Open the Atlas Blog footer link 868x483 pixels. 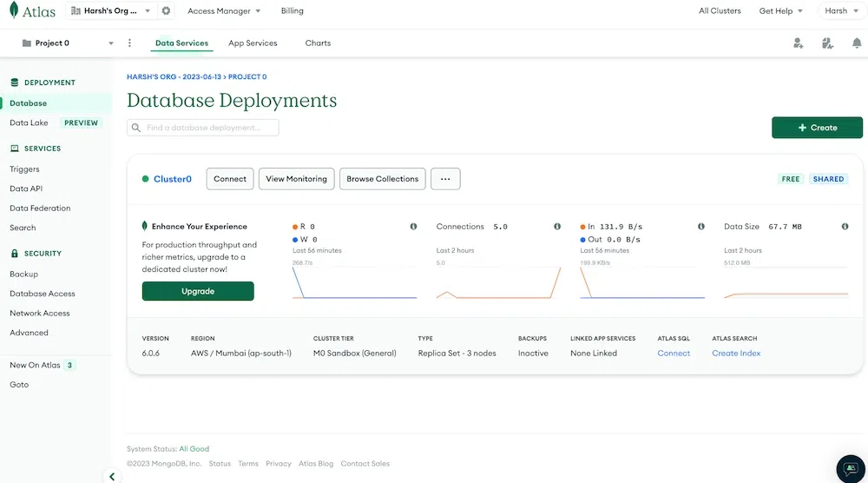[316, 464]
